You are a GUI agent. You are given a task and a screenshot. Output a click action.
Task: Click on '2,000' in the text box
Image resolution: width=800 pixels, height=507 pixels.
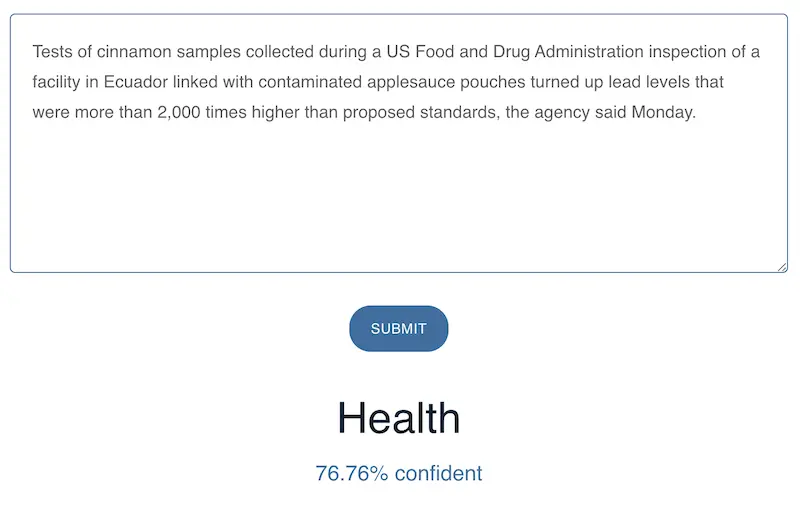point(179,112)
